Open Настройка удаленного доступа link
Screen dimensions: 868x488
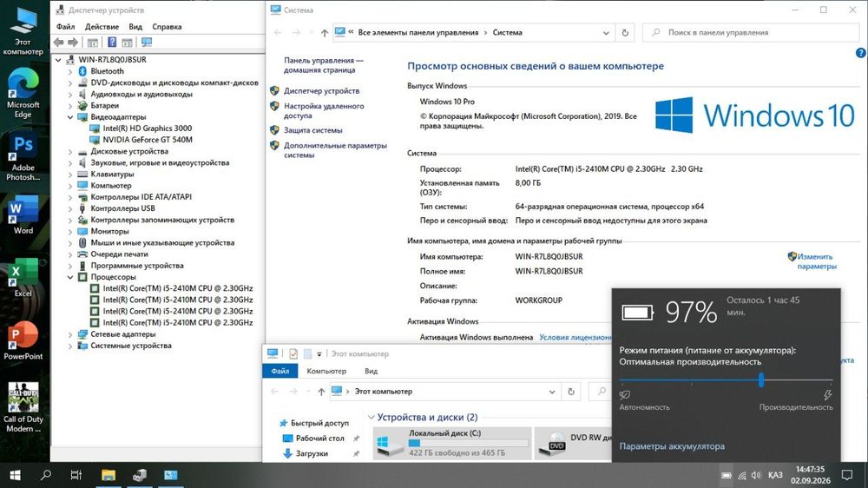tap(324, 111)
